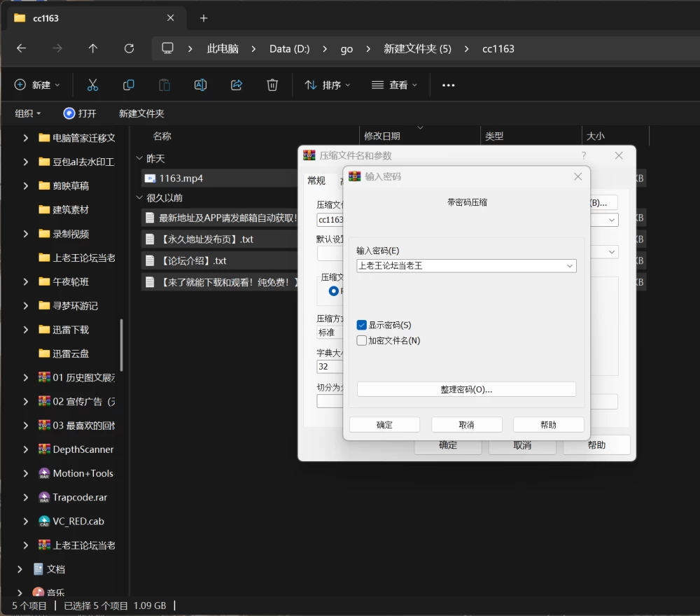Click the 整理密码(O)... button
700x616 pixels.
tap(466, 389)
